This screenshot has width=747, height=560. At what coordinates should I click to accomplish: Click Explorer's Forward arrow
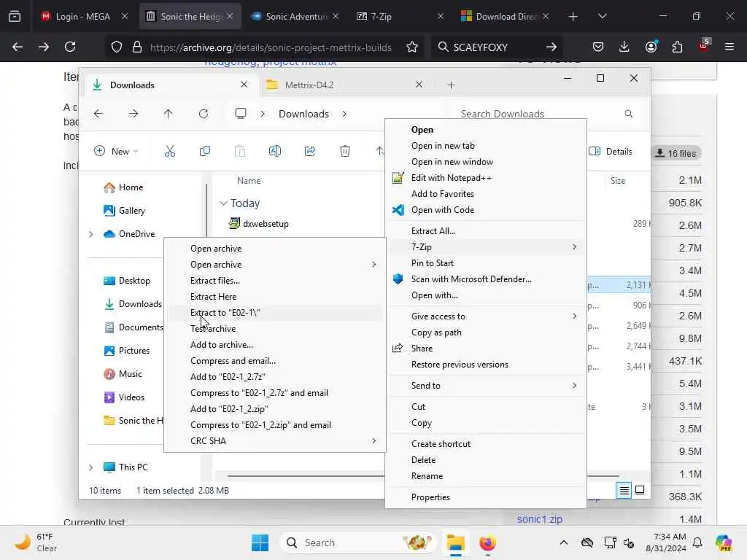(x=133, y=114)
